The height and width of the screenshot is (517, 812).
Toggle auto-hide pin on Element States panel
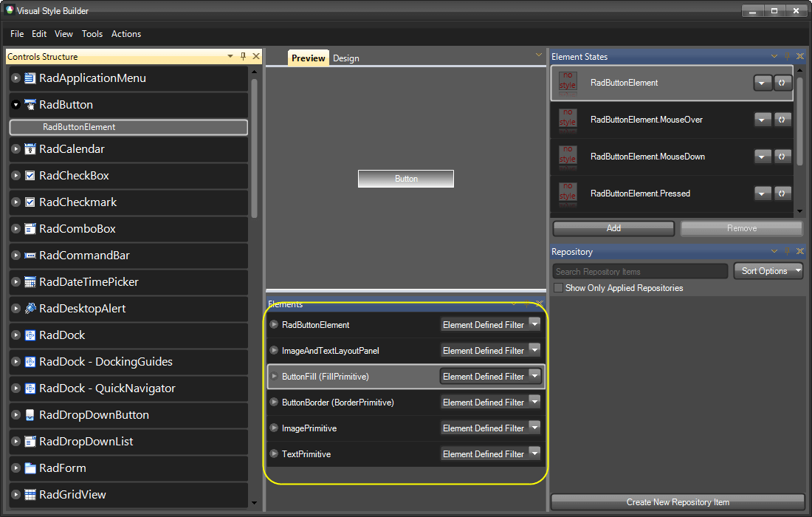tap(787, 55)
